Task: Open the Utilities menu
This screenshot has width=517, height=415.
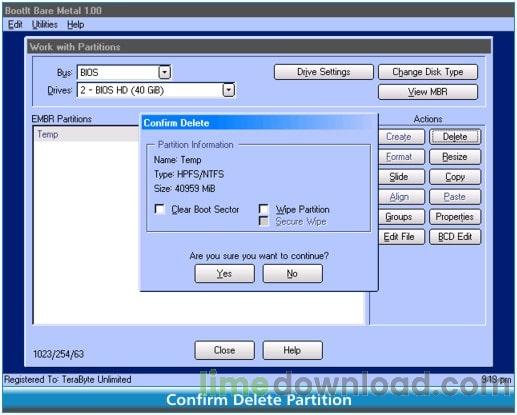Action: point(45,25)
